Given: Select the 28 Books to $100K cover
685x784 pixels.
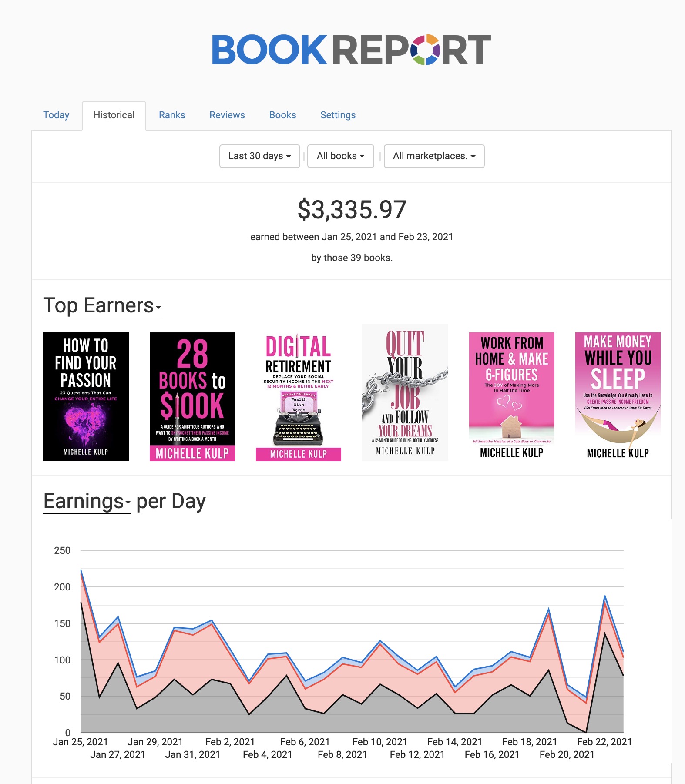Looking at the screenshot, I should [x=192, y=397].
